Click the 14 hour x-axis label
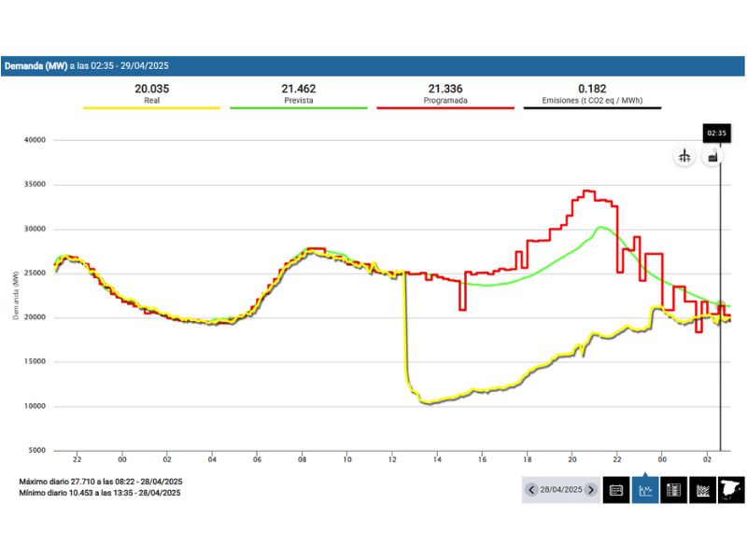747x560 pixels. coord(437,459)
